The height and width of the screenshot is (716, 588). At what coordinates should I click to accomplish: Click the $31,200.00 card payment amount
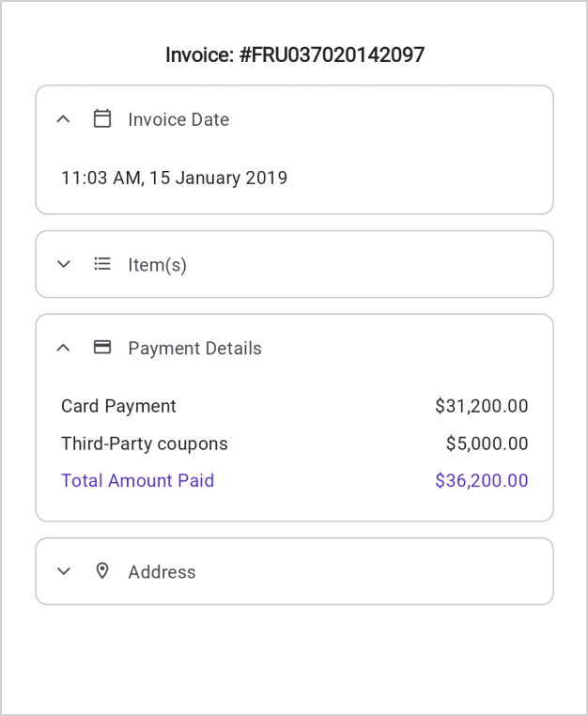(x=481, y=406)
